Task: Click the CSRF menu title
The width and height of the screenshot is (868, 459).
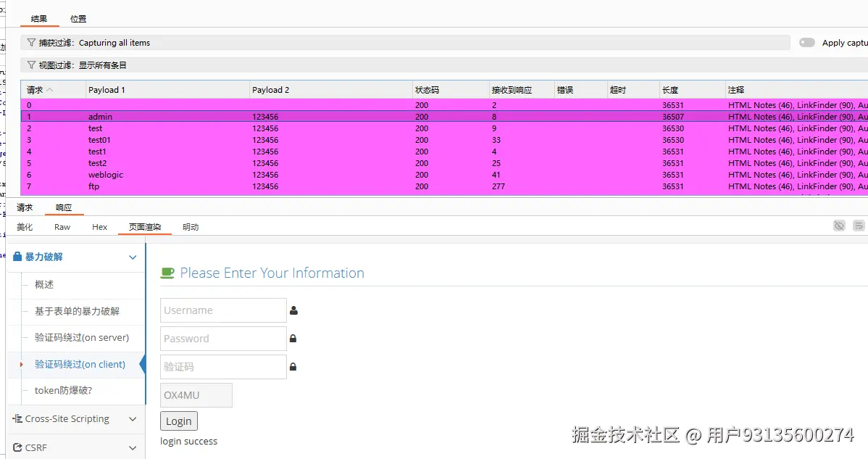Action: tap(36, 448)
